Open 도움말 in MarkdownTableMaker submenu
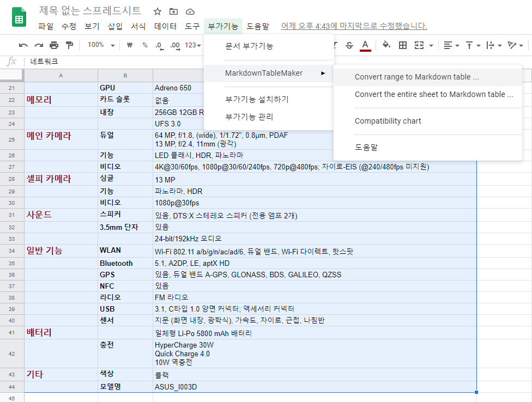This screenshot has width=532, height=402. tap(427, 148)
